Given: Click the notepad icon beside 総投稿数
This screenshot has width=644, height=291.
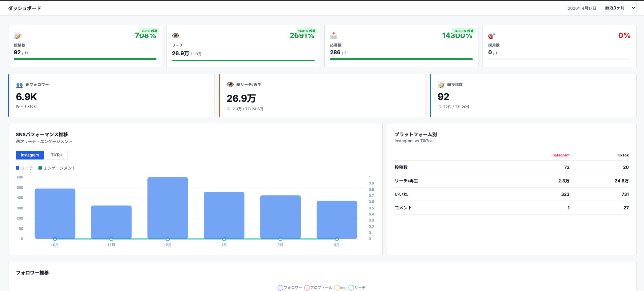Looking at the screenshot, I should click(441, 85).
